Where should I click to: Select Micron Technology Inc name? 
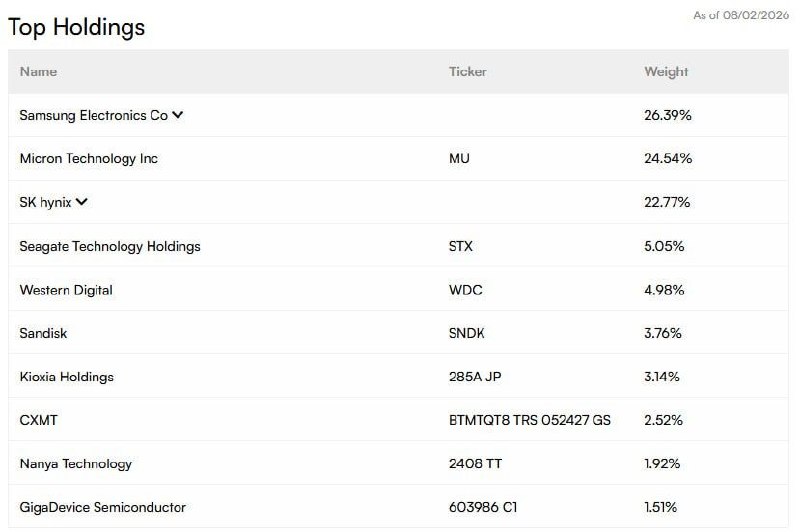[89, 159]
